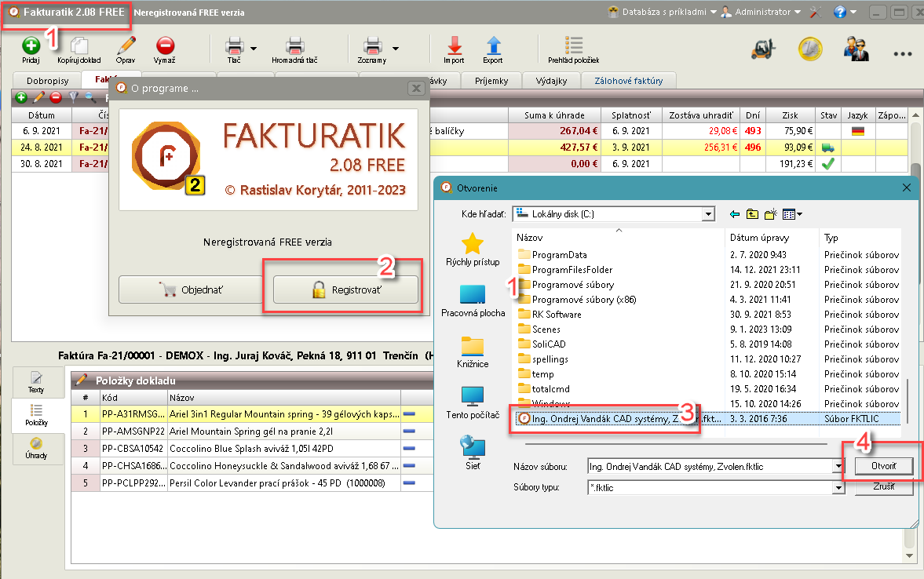Select Knižnice in places bar

pos(473,352)
